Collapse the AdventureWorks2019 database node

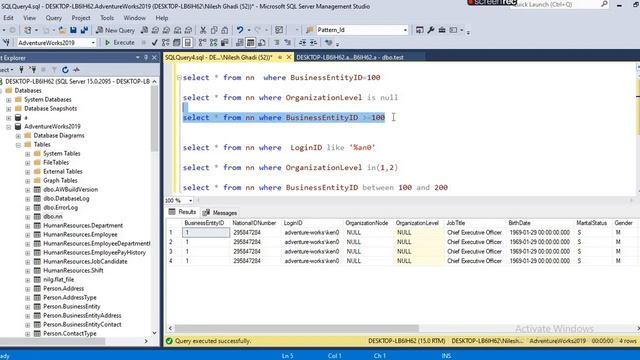tap(9, 127)
